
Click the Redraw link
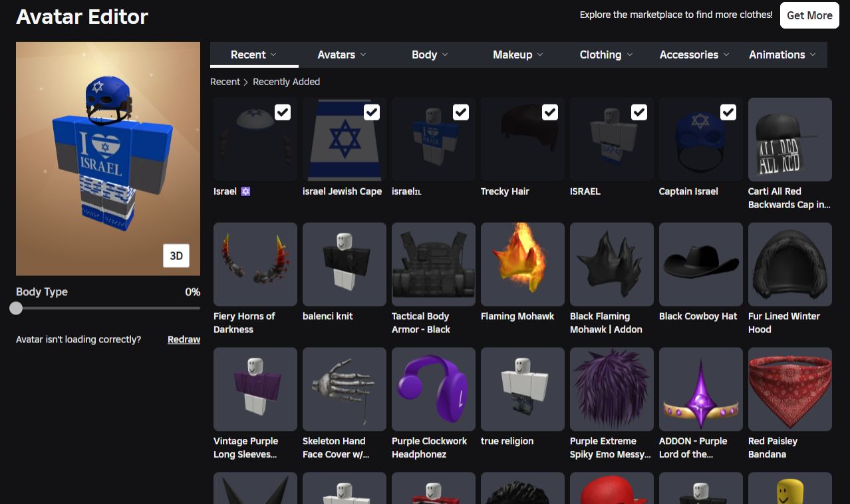[x=184, y=340]
